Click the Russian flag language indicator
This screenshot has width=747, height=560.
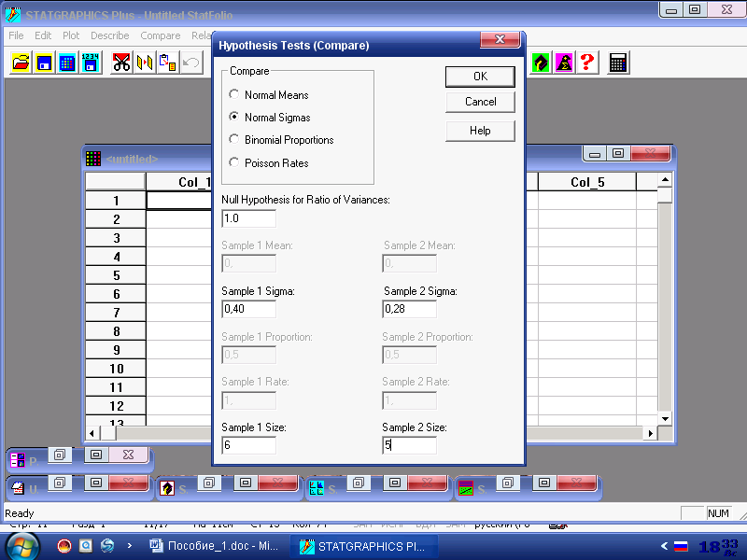coord(682,546)
